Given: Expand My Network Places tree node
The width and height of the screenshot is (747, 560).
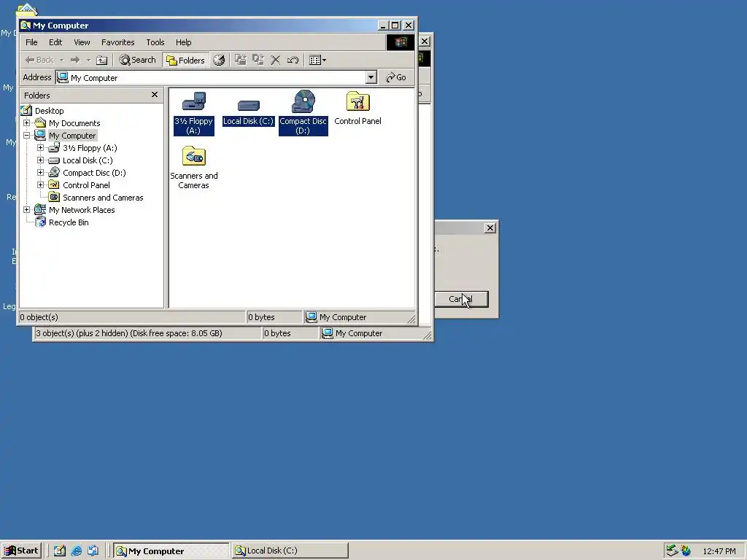Looking at the screenshot, I should 27,209.
